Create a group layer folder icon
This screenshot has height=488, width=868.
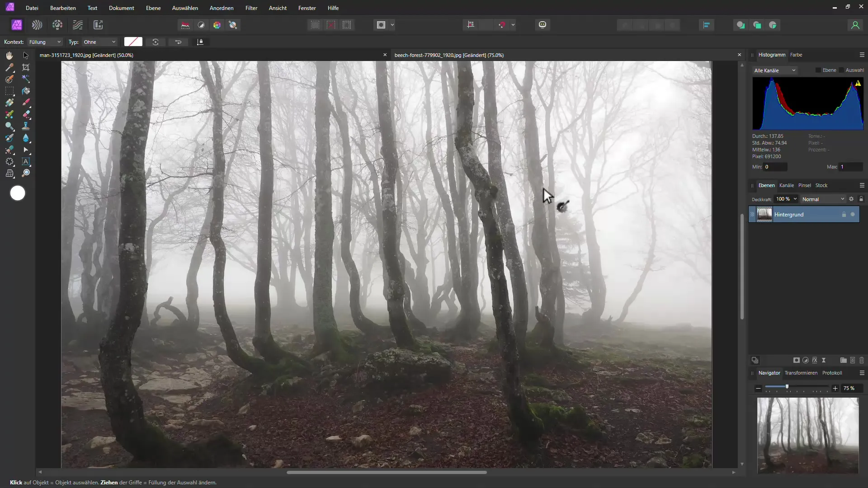(843, 360)
